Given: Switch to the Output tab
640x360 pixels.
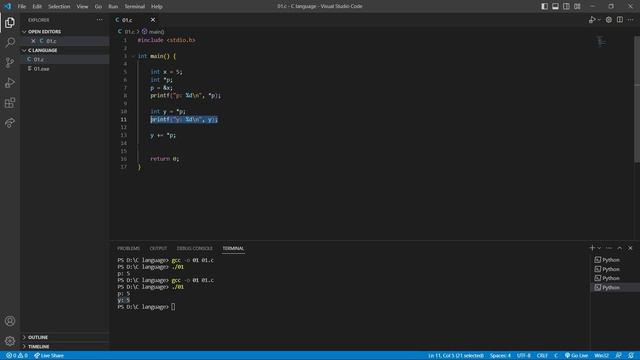Looking at the screenshot, I should point(158,248).
